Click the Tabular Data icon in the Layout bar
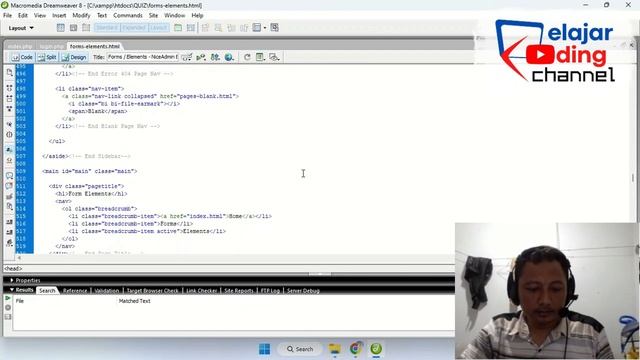The width and height of the screenshot is (640, 360). click(274, 28)
